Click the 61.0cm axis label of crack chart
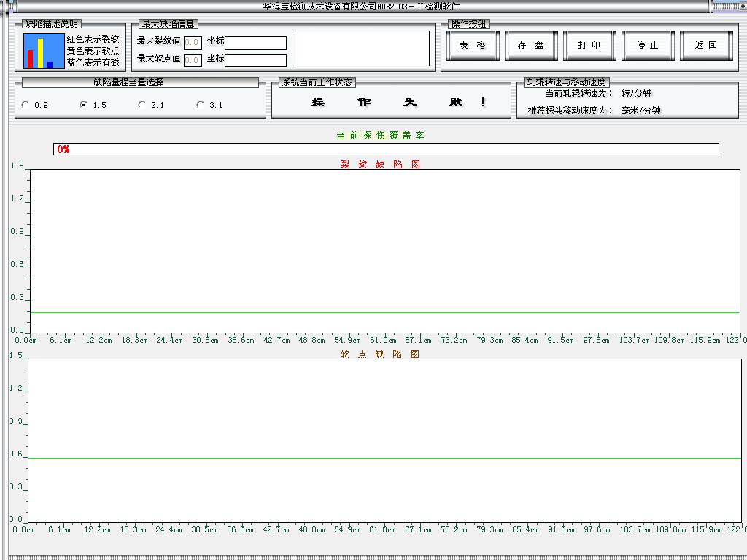Image resolution: width=747 pixels, height=560 pixels. pyautogui.click(x=383, y=340)
